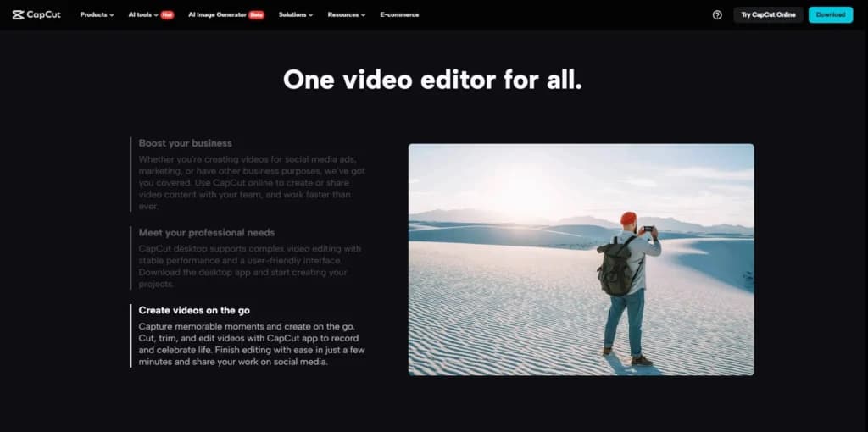
Task: Expand the AI tools chevron arrow
Action: pyautogui.click(x=156, y=15)
